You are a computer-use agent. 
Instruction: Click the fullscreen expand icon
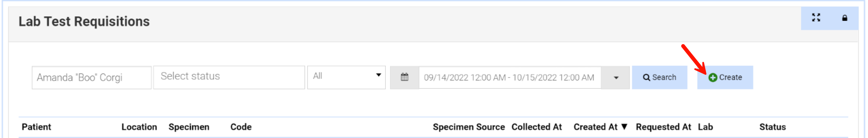click(x=816, y=18)
